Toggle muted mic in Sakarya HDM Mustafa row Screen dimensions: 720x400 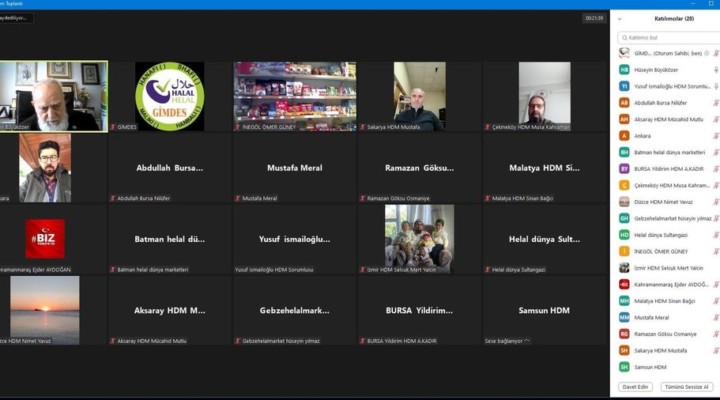716,351
